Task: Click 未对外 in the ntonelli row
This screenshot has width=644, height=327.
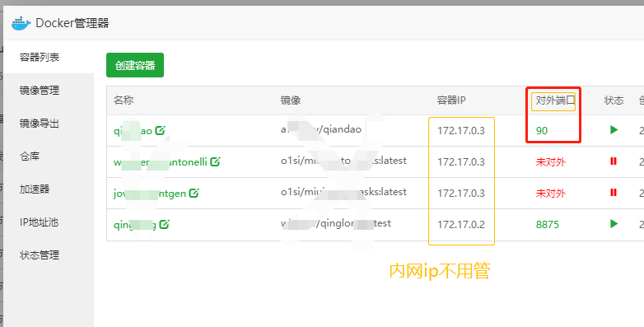Action: pos(551,162)
